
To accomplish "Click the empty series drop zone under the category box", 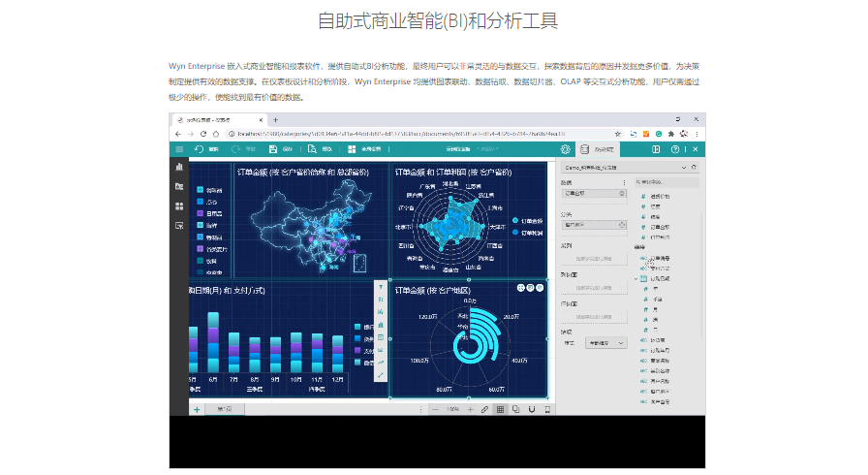I will coord(594,259).
